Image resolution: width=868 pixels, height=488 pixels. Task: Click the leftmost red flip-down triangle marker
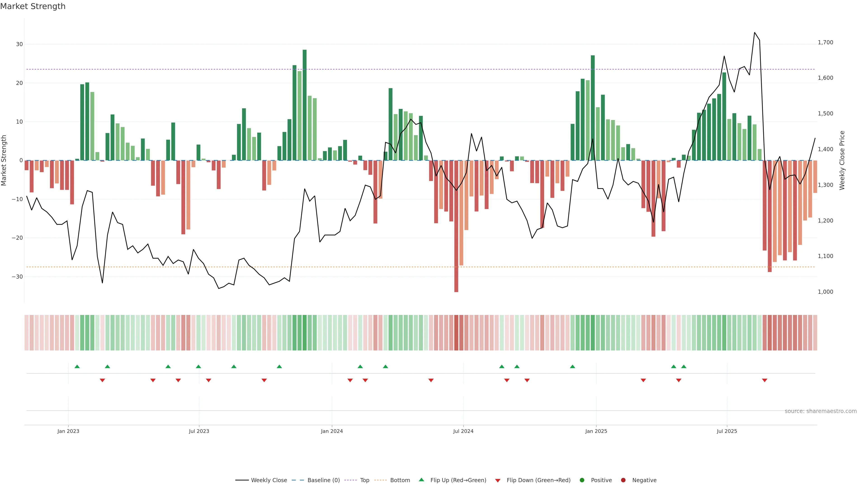coord(102,380)
